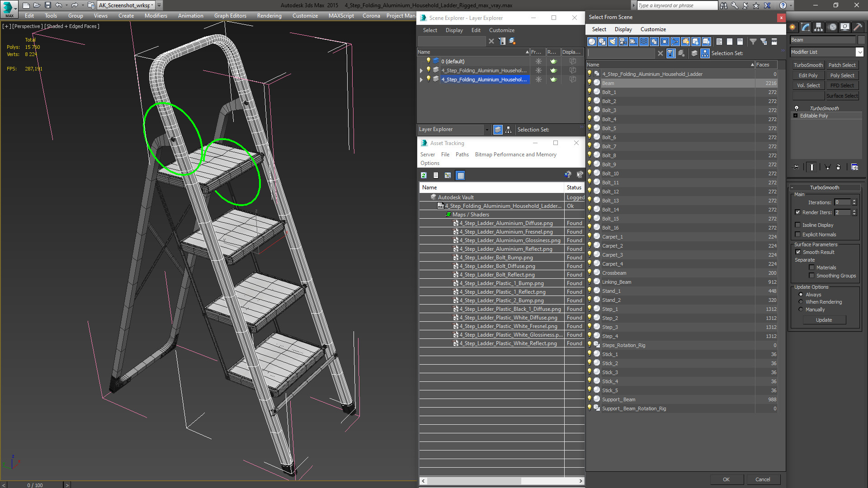Open Paths menu in Asset Tracking

click(x=462, y=155)
